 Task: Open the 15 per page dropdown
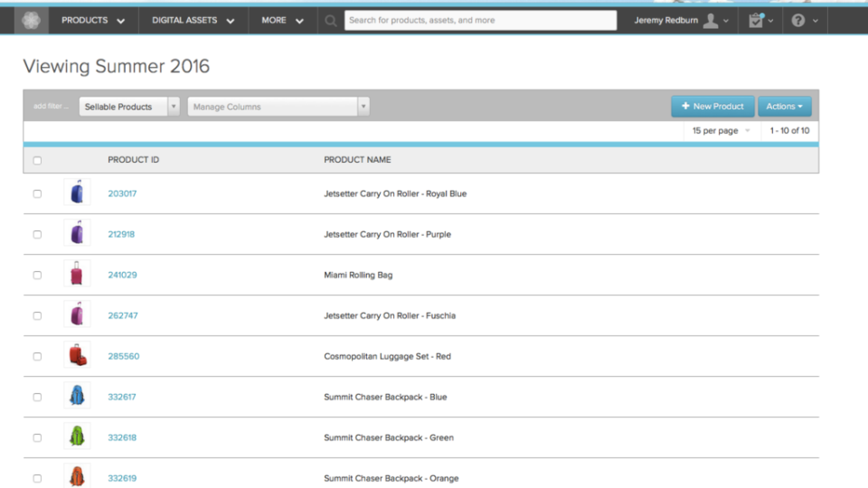(721, 131)
